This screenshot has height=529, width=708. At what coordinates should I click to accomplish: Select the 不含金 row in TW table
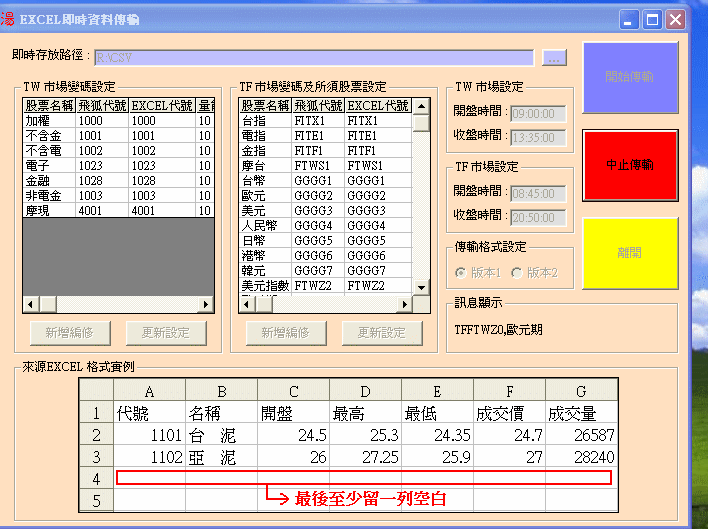tap(118, 136)
